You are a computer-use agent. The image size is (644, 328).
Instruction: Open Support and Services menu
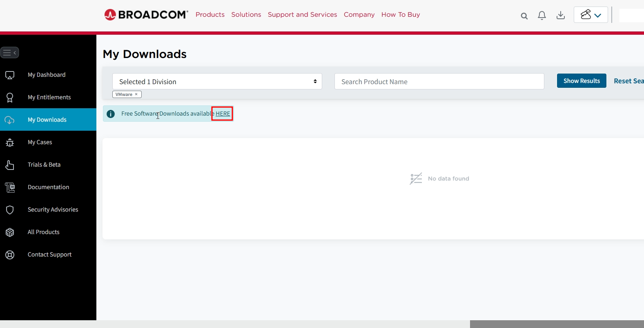click(x=303, y=15)
